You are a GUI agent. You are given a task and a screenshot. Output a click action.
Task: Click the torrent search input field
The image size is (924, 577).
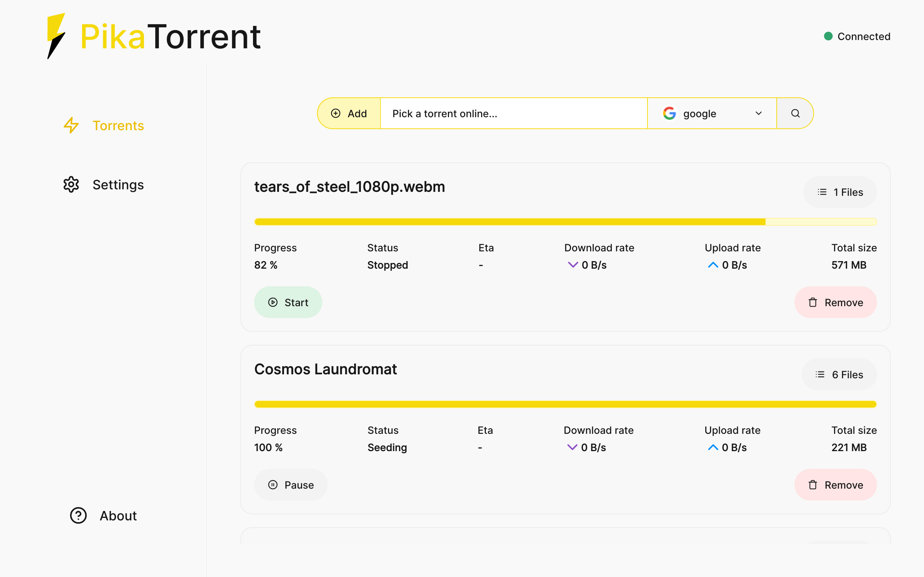513,113
